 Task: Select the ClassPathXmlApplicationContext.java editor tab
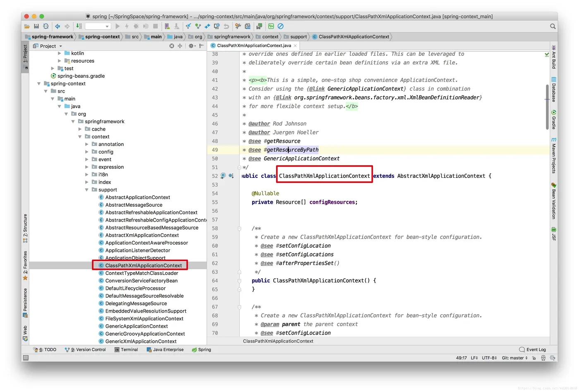(254, 45)
